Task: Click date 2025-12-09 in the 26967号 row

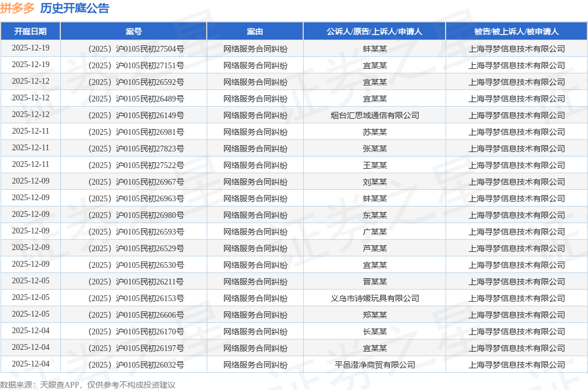Action: click(x=30, y=181)
